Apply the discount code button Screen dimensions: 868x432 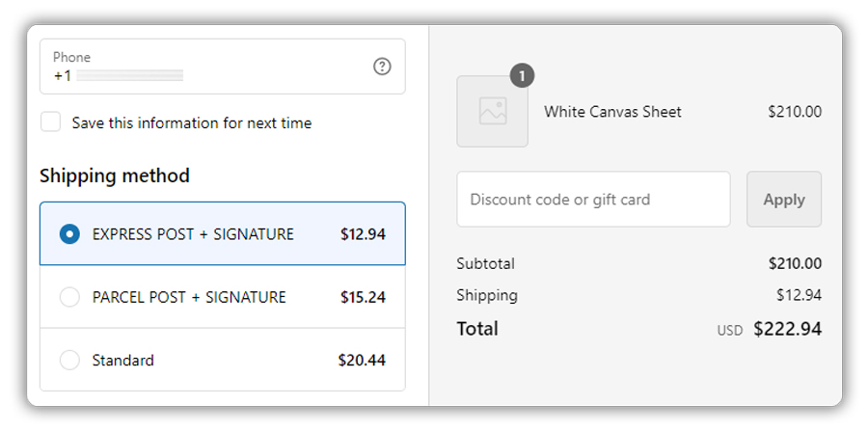(784, 200)
